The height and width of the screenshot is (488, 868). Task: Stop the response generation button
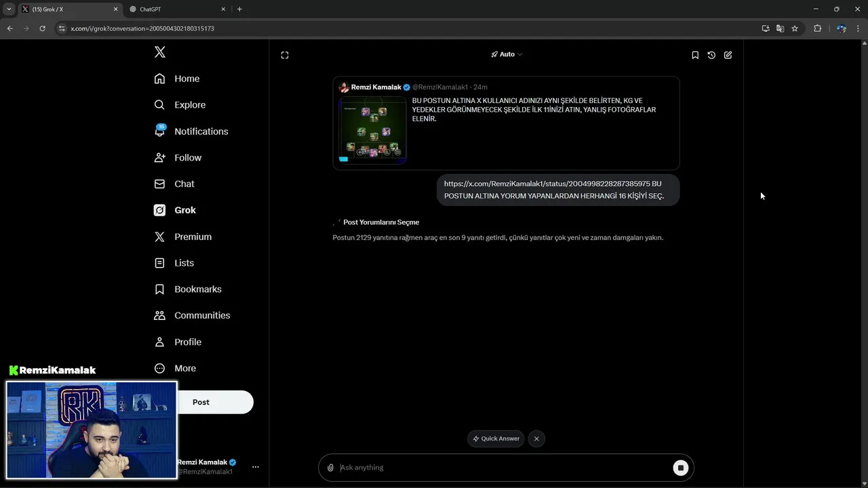click(681, 468)
